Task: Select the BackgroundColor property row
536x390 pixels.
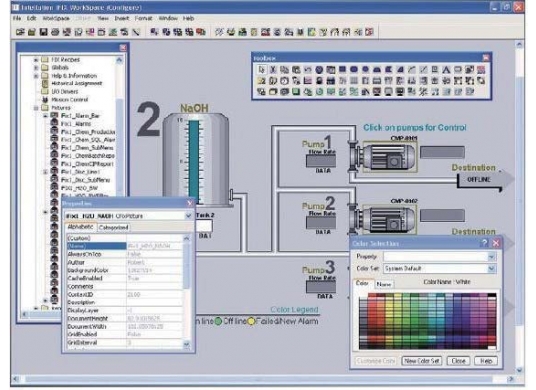Action: [125, 270]
